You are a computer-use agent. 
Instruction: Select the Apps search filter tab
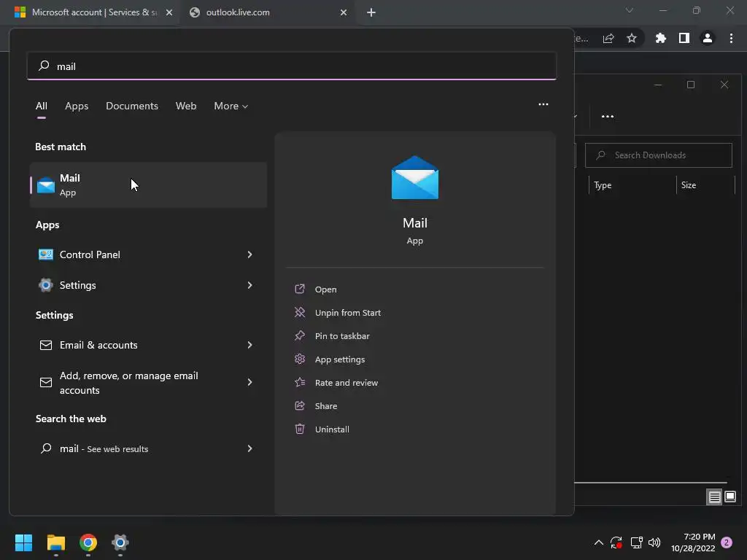tap(77, 106)
